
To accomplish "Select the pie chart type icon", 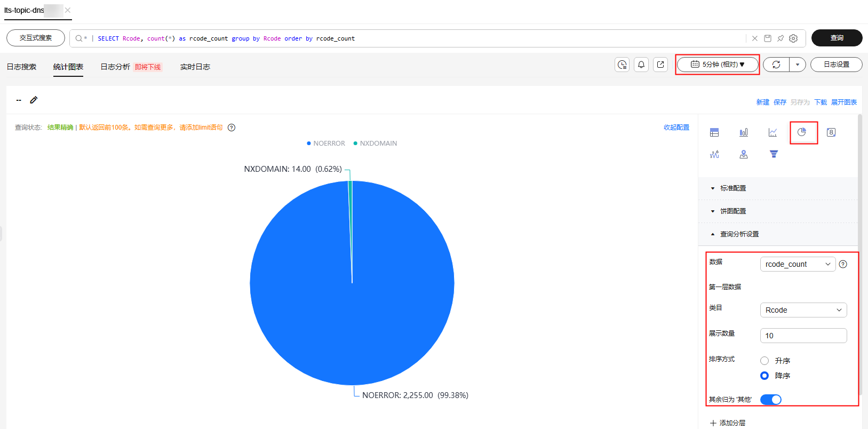I will [x=802, y=132].
